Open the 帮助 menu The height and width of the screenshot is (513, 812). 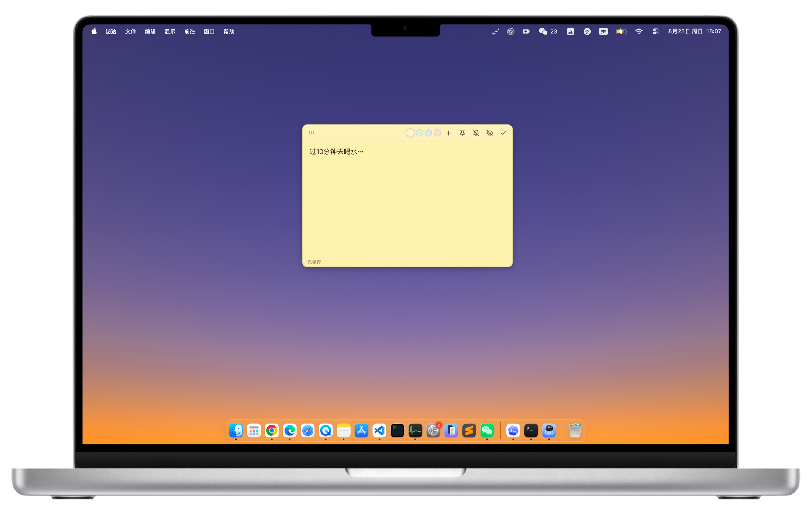pyautogui.click(x=229, y=31)
